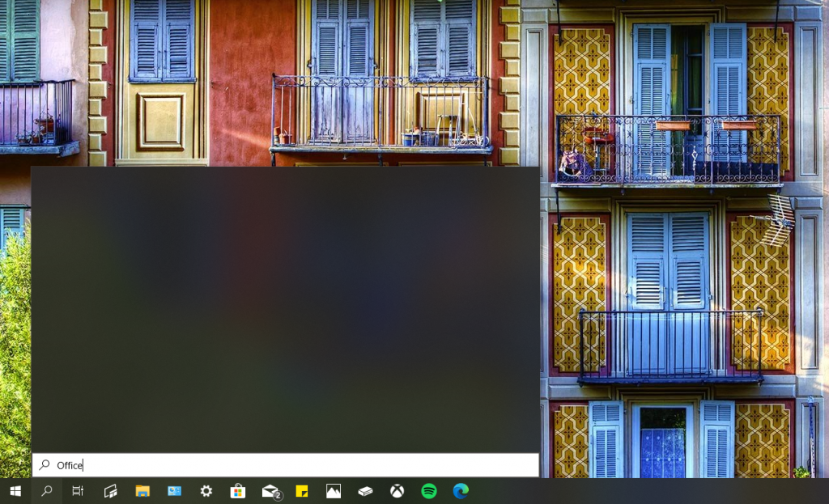Click the taskbar search magnifier button
829x504 pixels.
click(x=46, y=491)
